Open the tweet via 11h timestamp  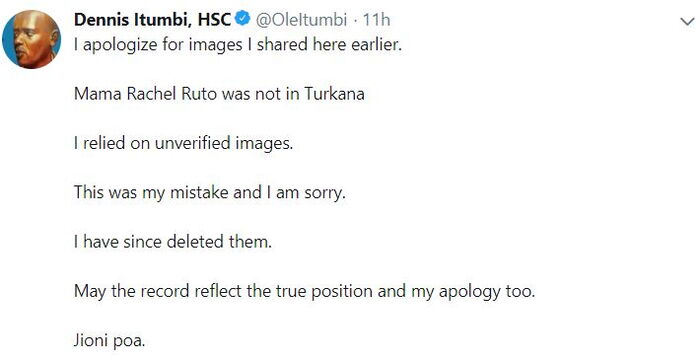(376, 20)
